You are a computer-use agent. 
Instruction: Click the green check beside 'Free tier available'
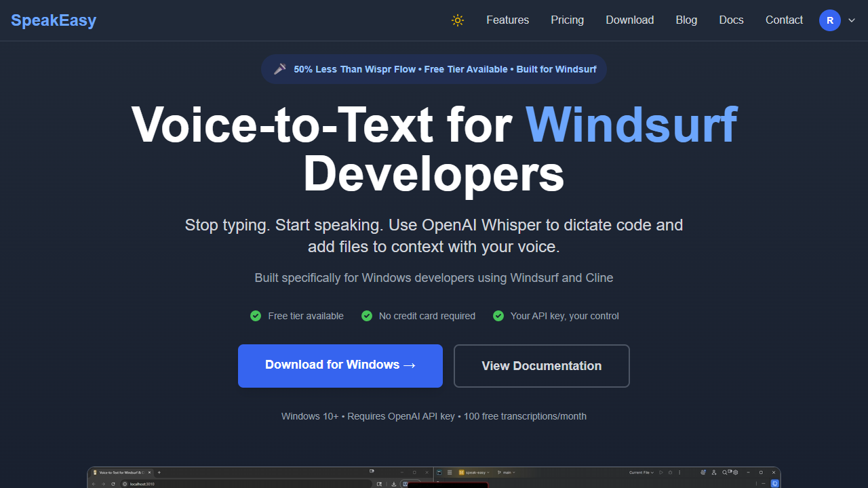point(256,316)
